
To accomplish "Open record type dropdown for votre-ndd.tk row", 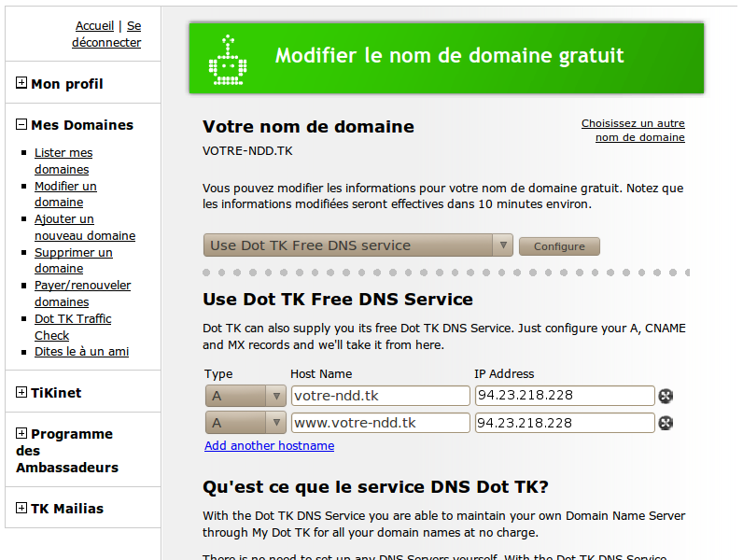I will 245,396.
